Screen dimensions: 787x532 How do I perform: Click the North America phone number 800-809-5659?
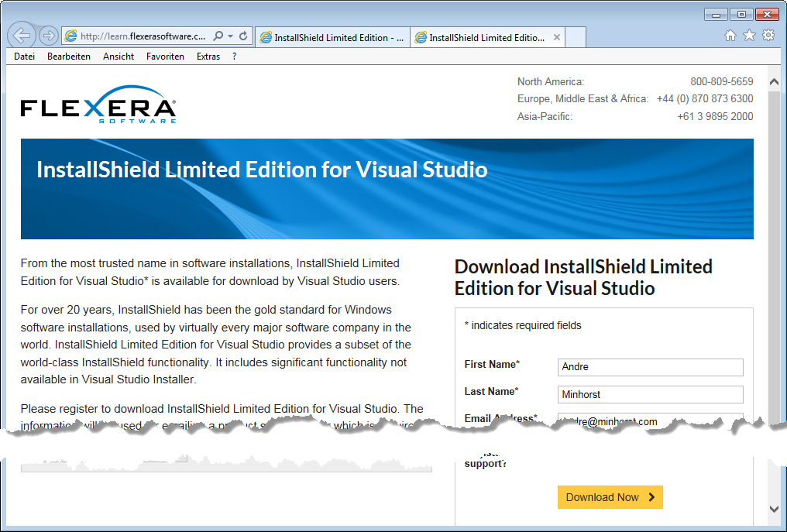[722, 81]
